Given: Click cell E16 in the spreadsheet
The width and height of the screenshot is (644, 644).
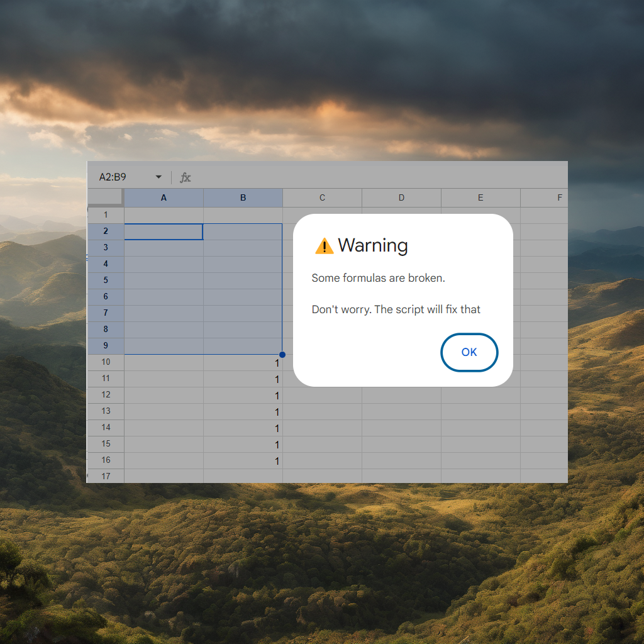Looking at the screenshot, I should click(480, 461).
